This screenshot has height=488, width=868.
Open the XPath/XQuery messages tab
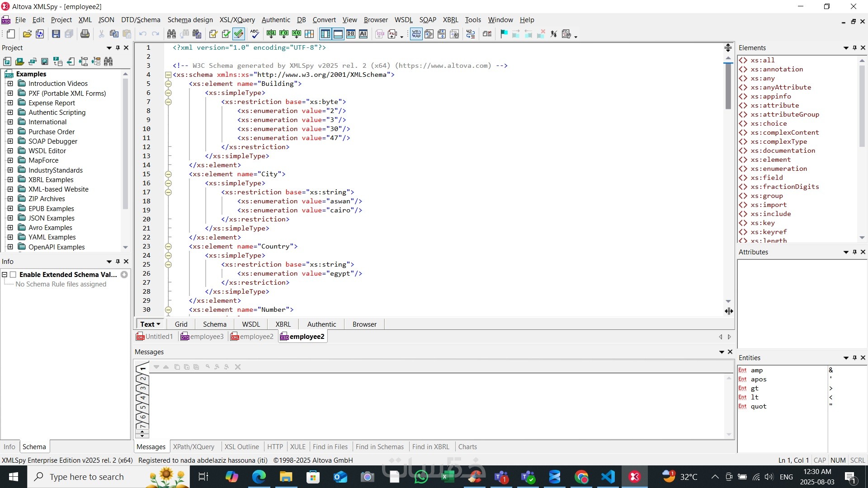pyautogui.click(x=193, y=446)
